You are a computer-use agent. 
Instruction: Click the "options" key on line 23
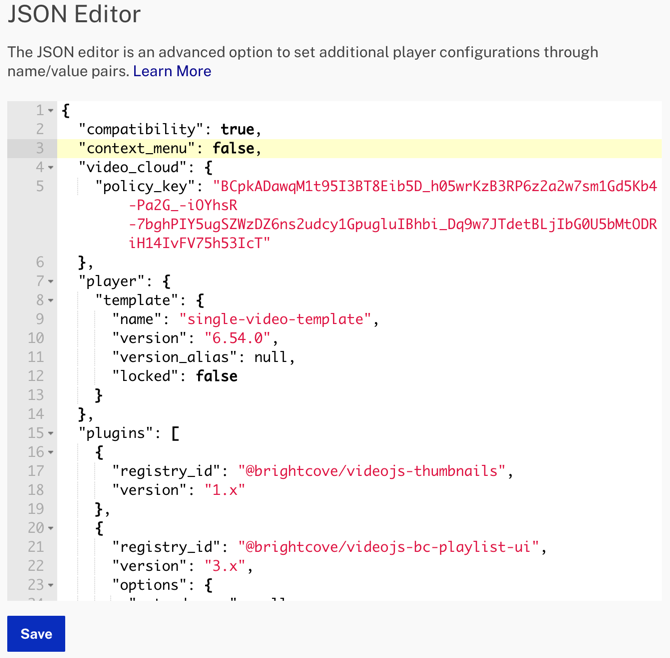[150, 585]
